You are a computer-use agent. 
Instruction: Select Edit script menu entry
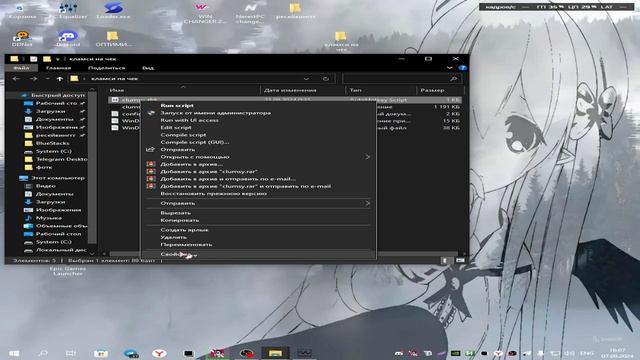(176, 127)
